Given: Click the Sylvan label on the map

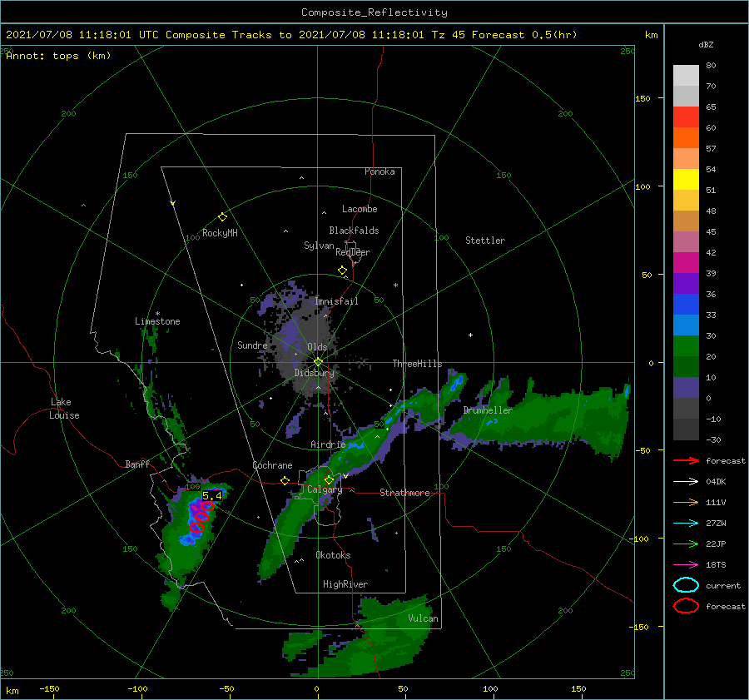Looking at the screenshot, I should [319, 246].
